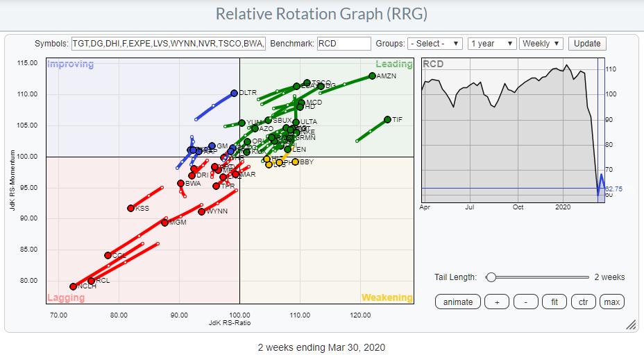Zoom in with the plus button
The image size is (644, 357).
[x=496, y=302]
